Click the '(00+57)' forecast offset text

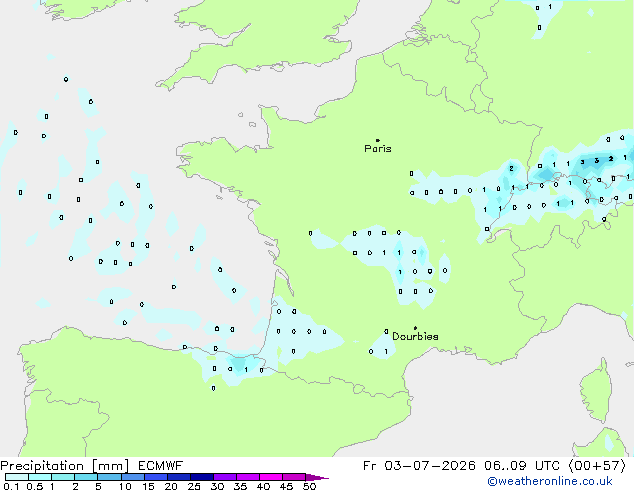[597, 466]
